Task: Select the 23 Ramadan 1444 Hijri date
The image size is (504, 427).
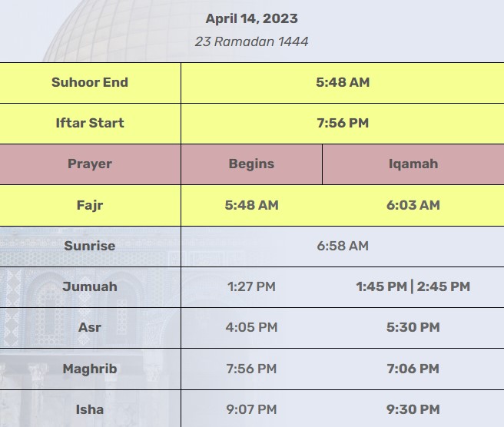Action: pos(252,41)
